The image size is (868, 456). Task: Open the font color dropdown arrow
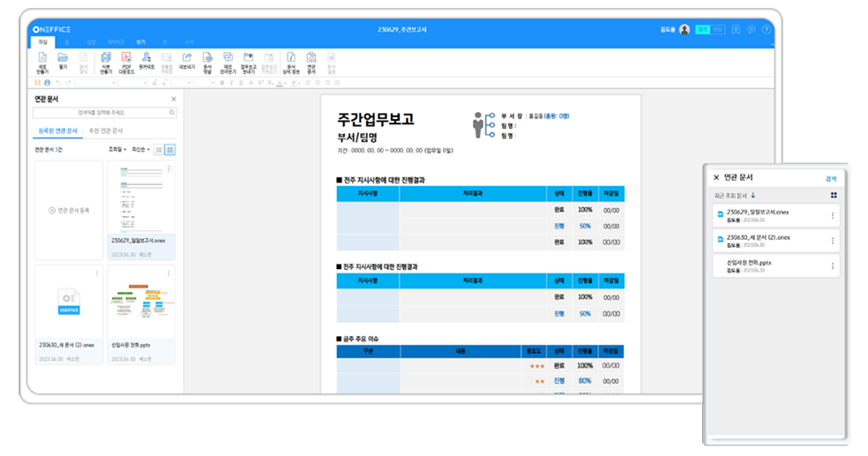(x=285, y=84)
